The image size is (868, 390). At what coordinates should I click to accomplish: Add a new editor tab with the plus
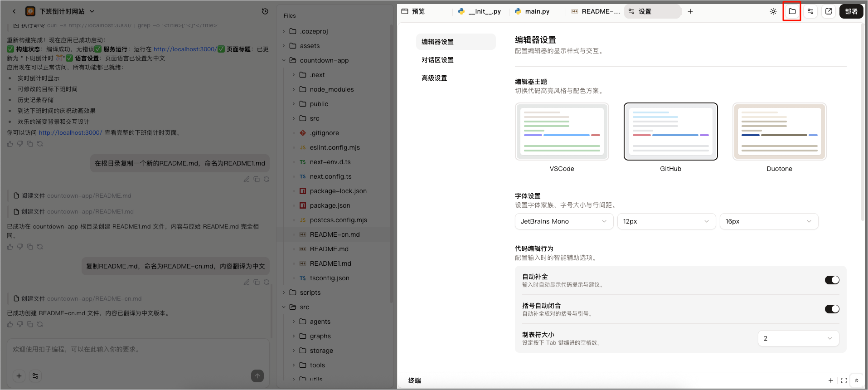tap(690, 11)
